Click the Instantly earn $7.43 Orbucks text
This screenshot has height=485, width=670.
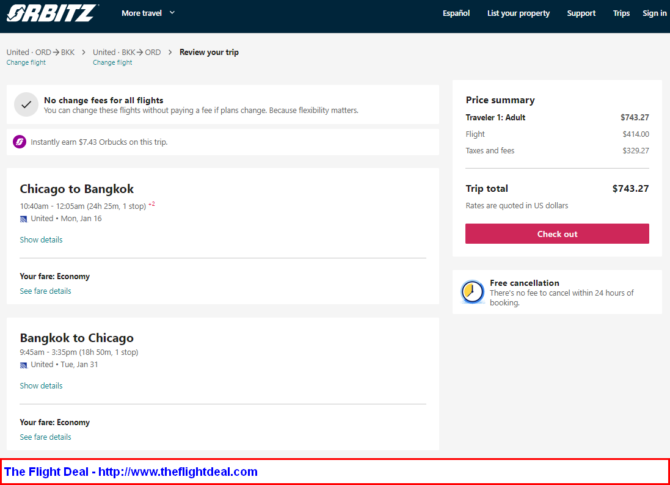[x=99, y=142]
